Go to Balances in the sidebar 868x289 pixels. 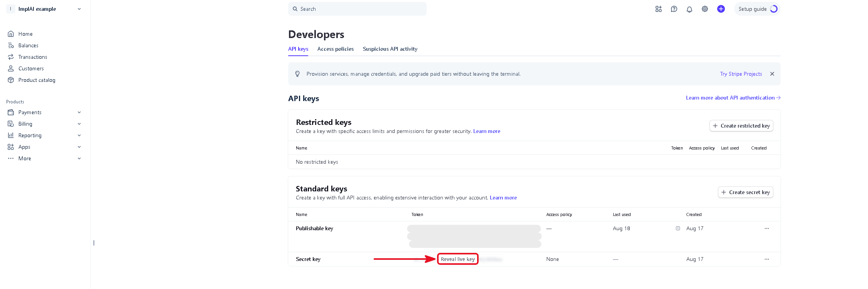[x=28, y=45]
